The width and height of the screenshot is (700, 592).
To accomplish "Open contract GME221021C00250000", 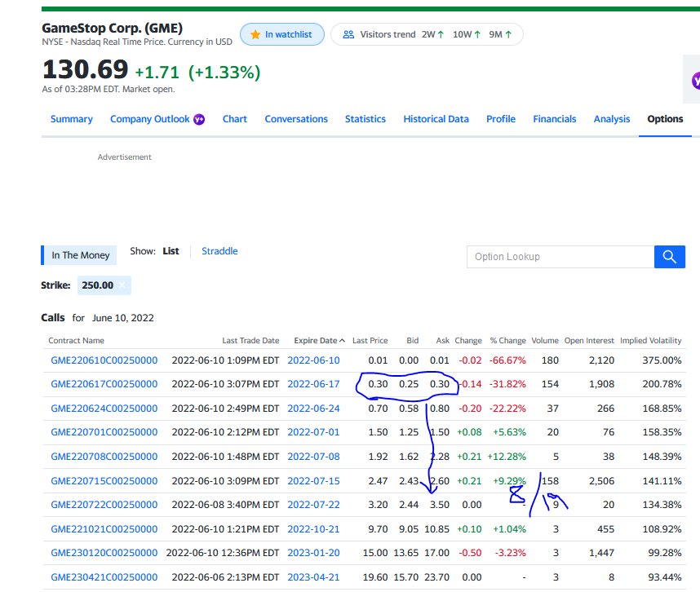I will pyautogui.click(x=104, y=529).
